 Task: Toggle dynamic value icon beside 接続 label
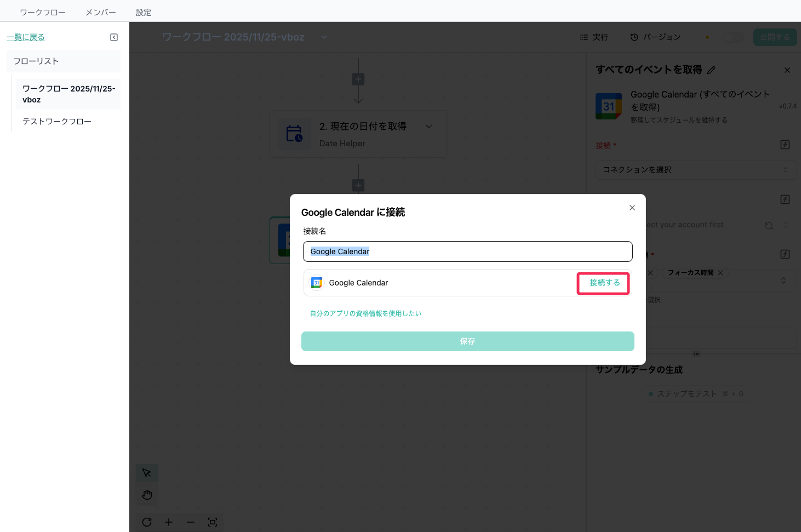coord(785,145)
